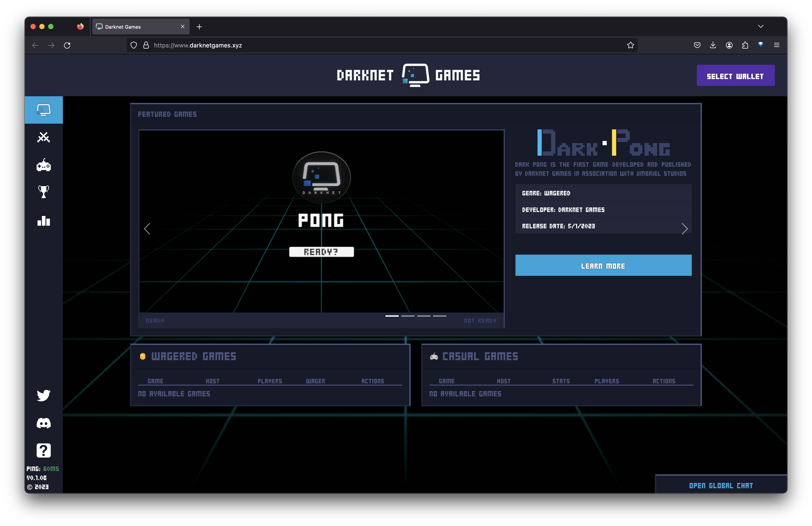The image size is (812, 526).
Task: Select the fourth carousel indicator
Action: (440, 316)
